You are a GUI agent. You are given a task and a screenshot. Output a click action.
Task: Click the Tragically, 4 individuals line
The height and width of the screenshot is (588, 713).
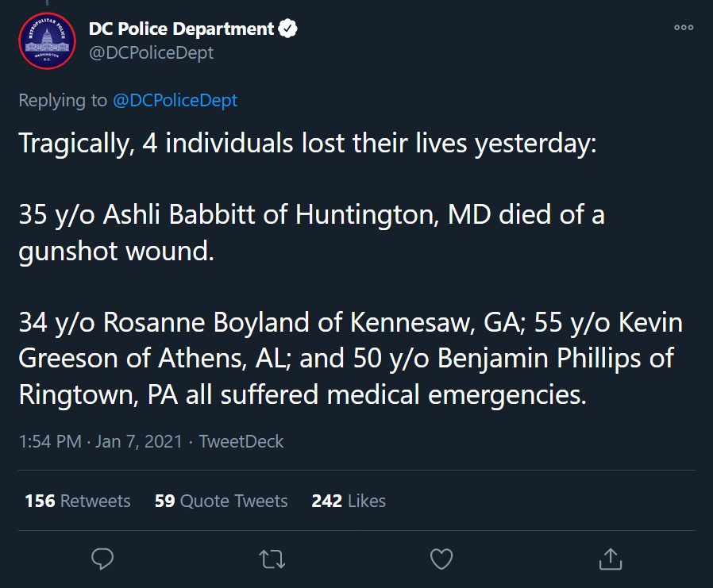[x=307, y=144]
